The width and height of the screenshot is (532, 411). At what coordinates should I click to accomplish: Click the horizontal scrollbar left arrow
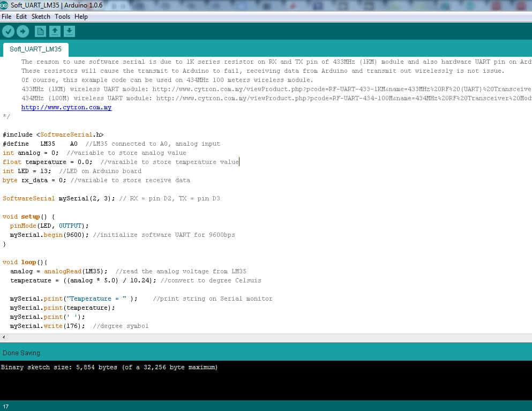click(4, 337)
